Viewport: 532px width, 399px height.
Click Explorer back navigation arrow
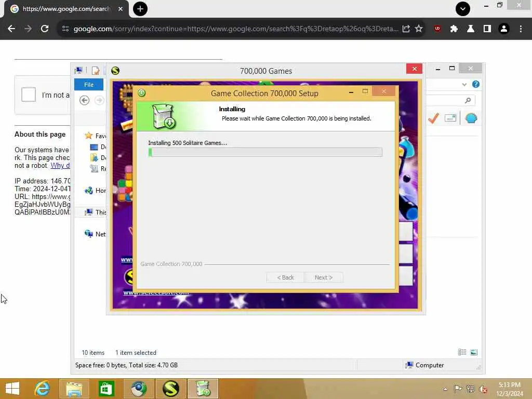click(85, 100)
